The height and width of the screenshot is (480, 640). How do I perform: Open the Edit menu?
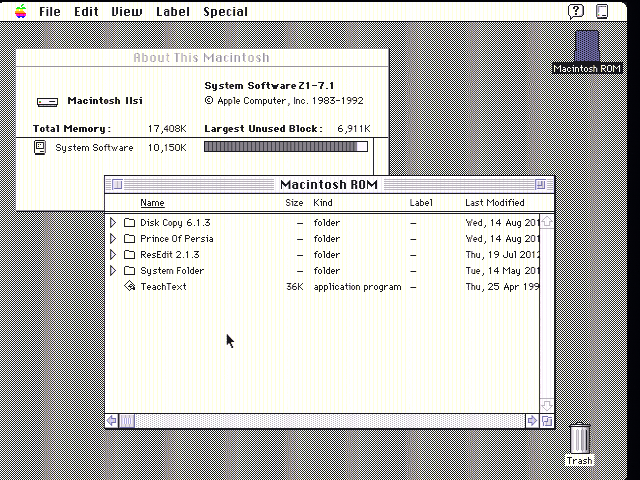pyautogui.click(x=86, y=11)
